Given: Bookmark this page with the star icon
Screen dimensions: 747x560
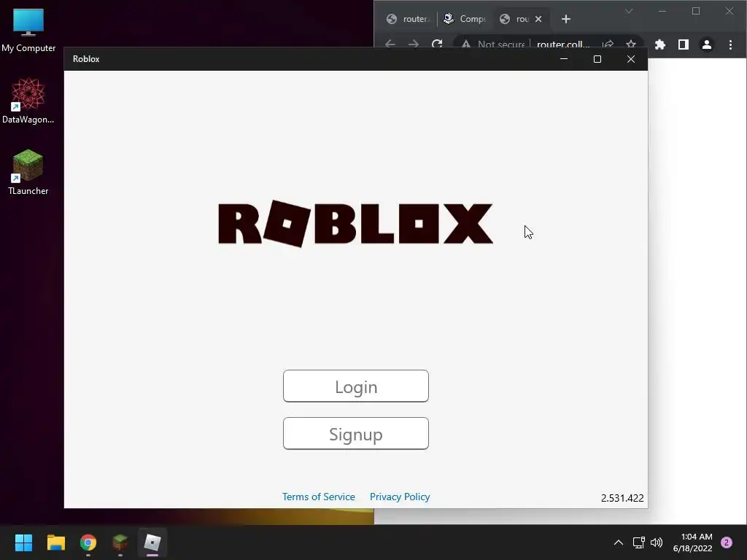Looking at the screenshot, I should (631, 44).
